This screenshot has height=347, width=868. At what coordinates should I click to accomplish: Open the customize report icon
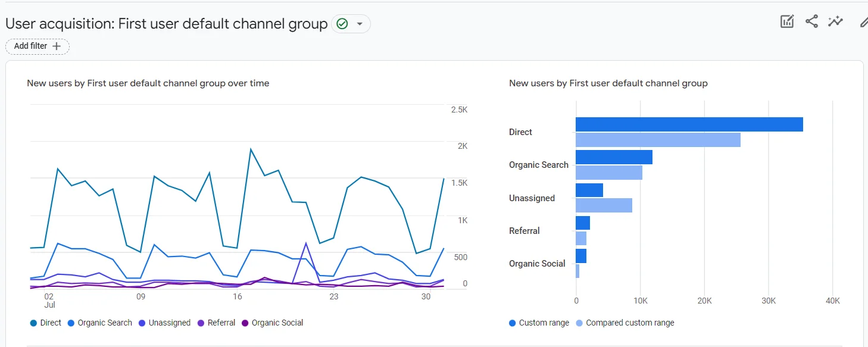(787, 22)
